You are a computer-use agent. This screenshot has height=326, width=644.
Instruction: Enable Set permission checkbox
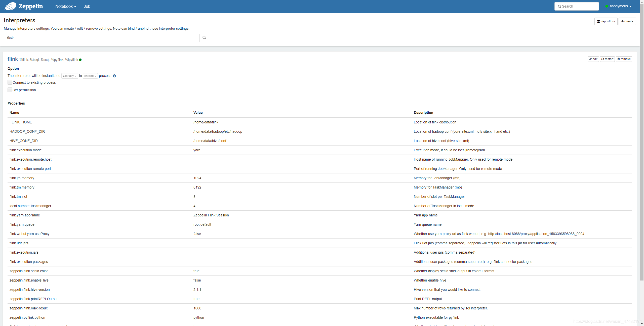click(x=10, y=90)
